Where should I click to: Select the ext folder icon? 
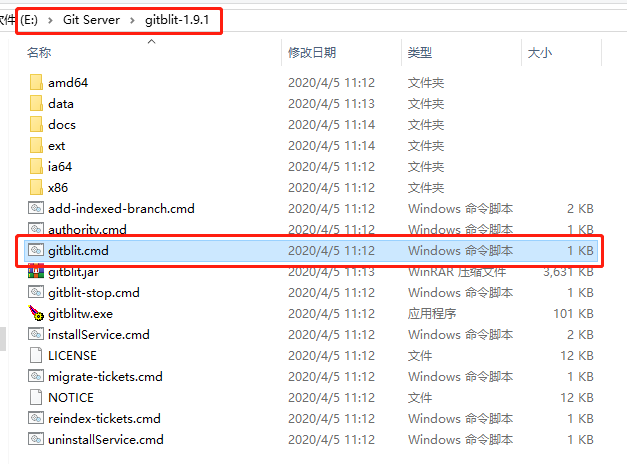pos(36,146)
